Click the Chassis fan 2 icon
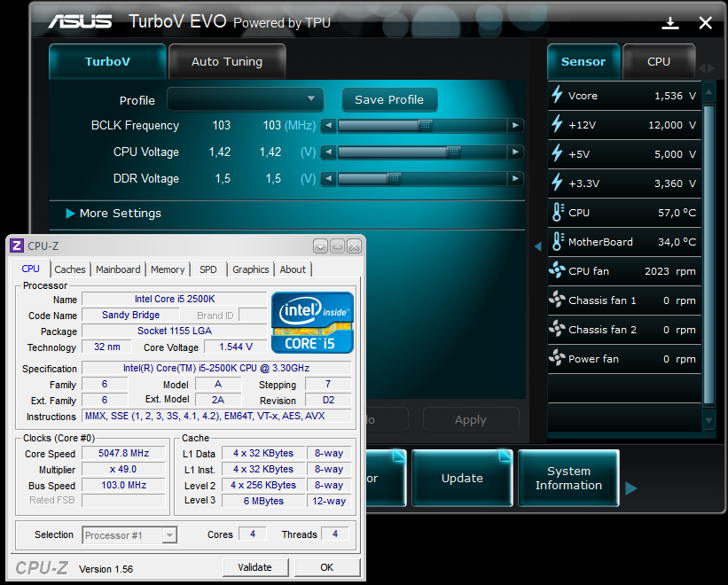728x585 pixels. click(x=557, y=329)
